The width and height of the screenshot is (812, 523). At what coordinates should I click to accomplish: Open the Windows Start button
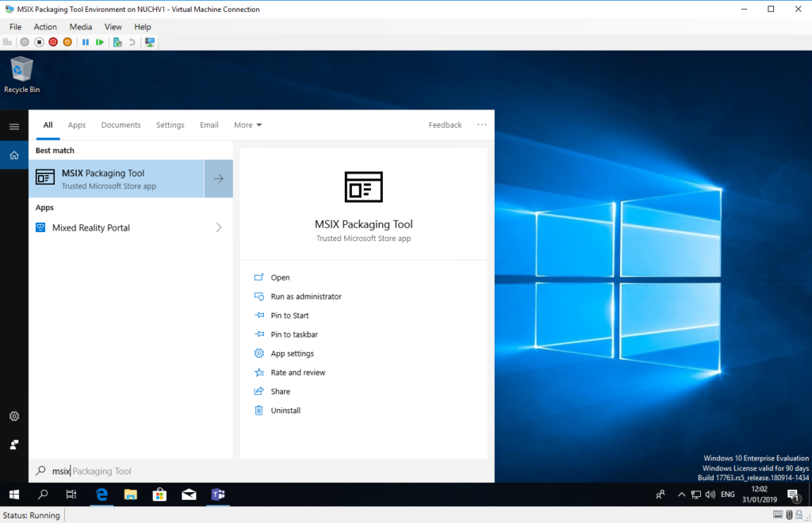point(14,494)
